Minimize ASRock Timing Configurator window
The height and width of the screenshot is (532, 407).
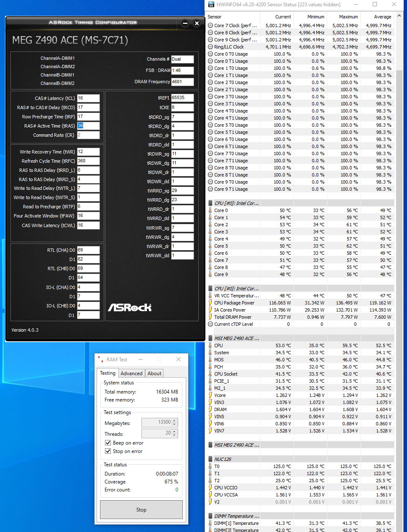(185, 23)
